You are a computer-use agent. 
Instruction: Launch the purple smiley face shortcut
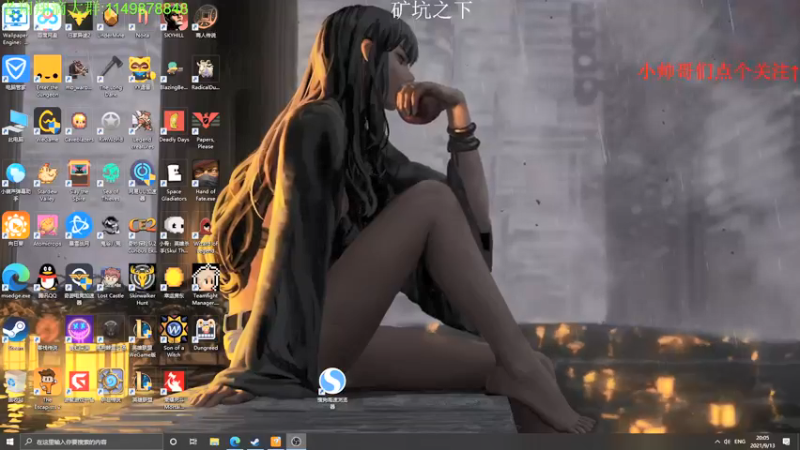[x=79, y=333]
